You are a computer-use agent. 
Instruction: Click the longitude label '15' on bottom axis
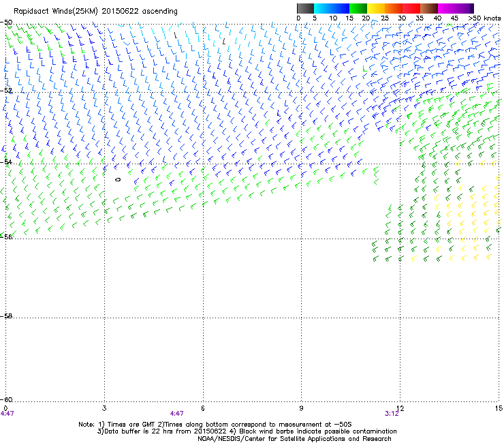tap(499, 408)
